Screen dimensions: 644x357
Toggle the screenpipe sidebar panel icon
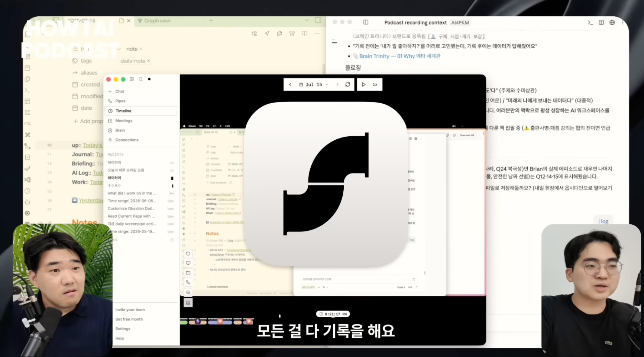(x=132, y=79)
